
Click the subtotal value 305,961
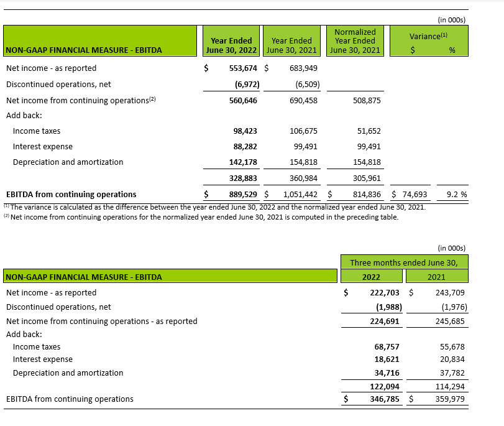click(365, 178)
